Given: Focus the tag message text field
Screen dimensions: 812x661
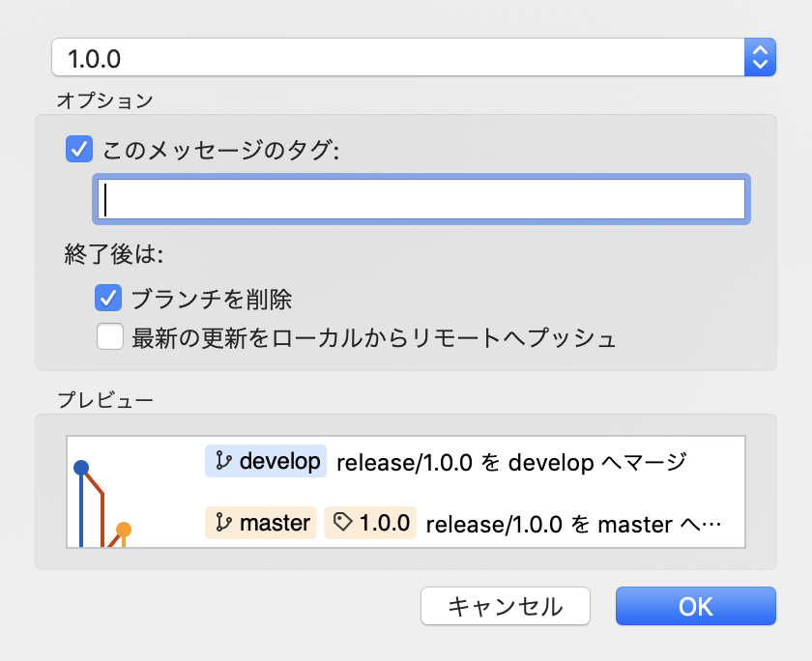Looking at the screenshot, I should pos(420,200).
